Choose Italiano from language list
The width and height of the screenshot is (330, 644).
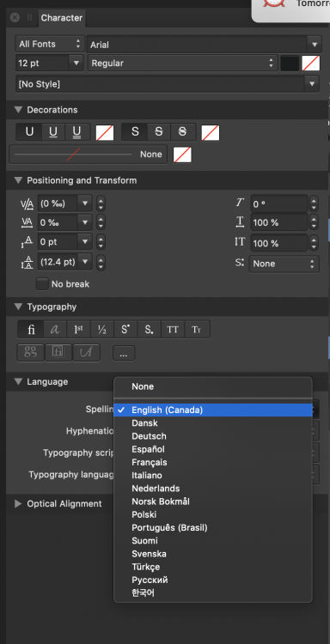(213, 476)
